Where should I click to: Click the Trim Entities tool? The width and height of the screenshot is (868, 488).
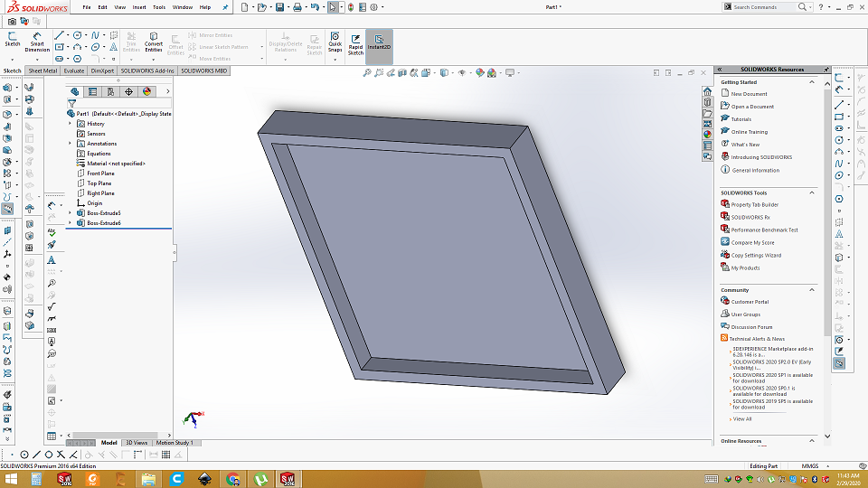131,42
